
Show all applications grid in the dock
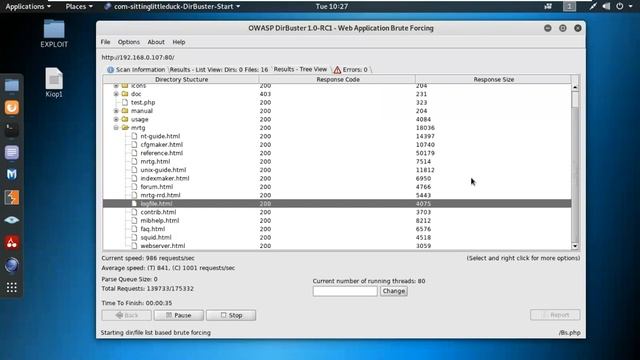[x=11, y=288]
